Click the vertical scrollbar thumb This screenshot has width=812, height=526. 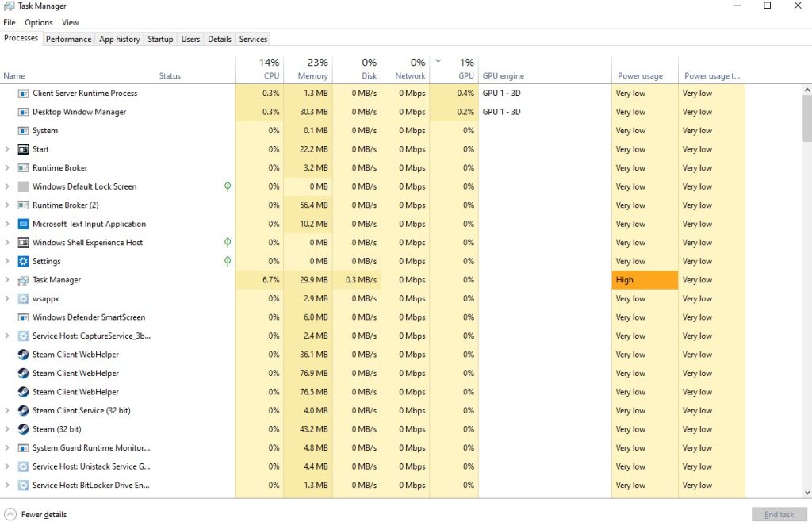(x=807, y=119)
